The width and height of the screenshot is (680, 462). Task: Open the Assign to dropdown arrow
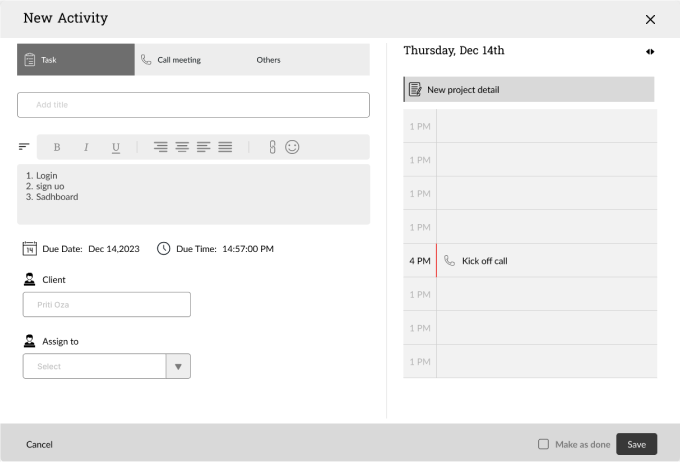[178, 367]
